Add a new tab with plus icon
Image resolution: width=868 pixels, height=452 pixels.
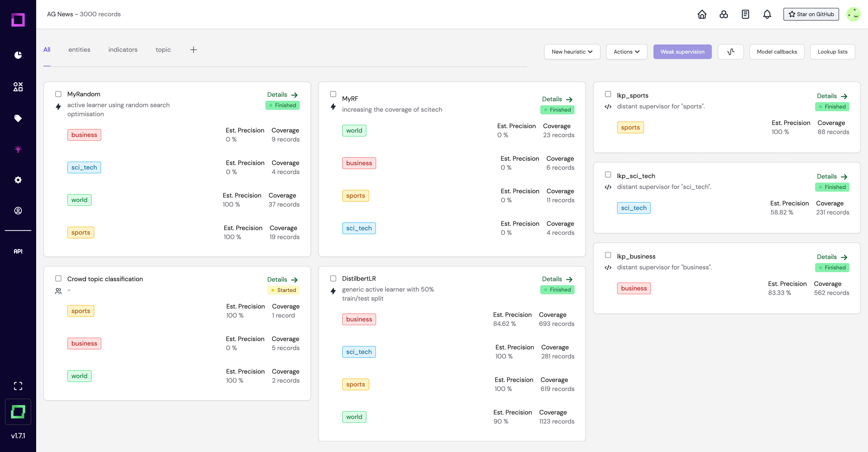coord(193,50)
